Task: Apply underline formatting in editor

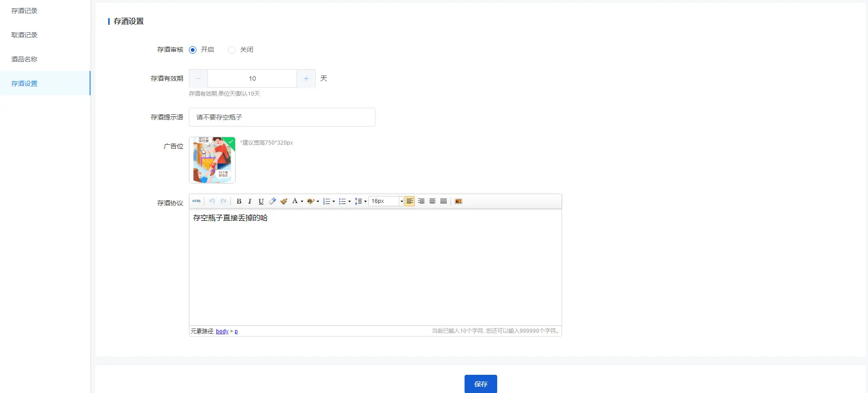Action: coord(261,201)
